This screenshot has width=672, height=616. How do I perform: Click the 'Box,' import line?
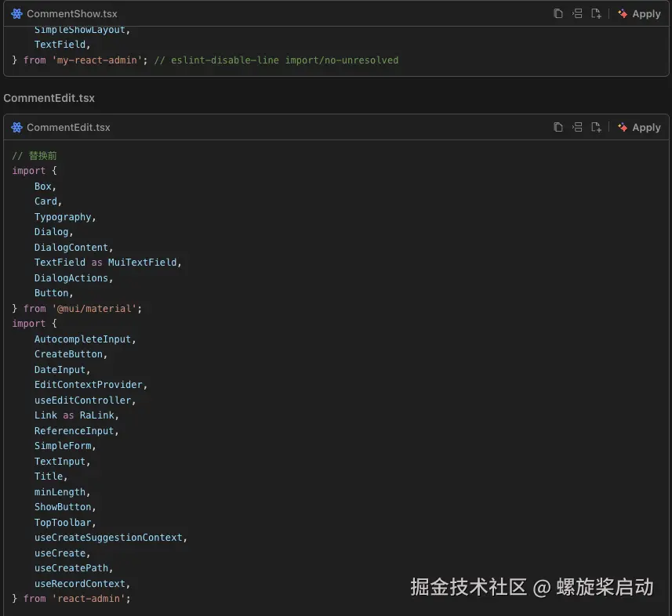[x=45, y=187]
